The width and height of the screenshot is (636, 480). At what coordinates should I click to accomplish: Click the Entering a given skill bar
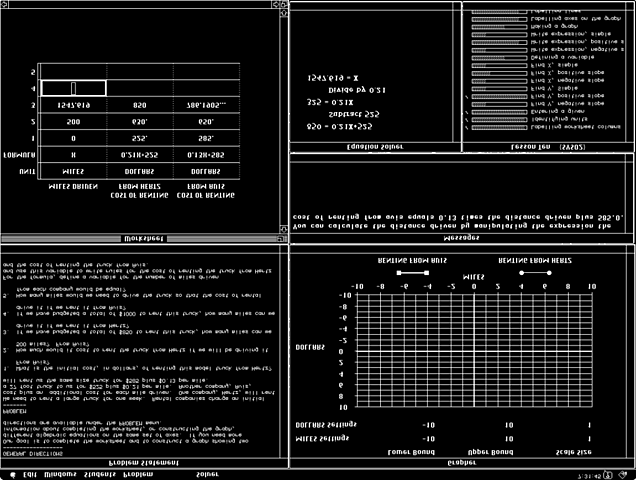499,112
